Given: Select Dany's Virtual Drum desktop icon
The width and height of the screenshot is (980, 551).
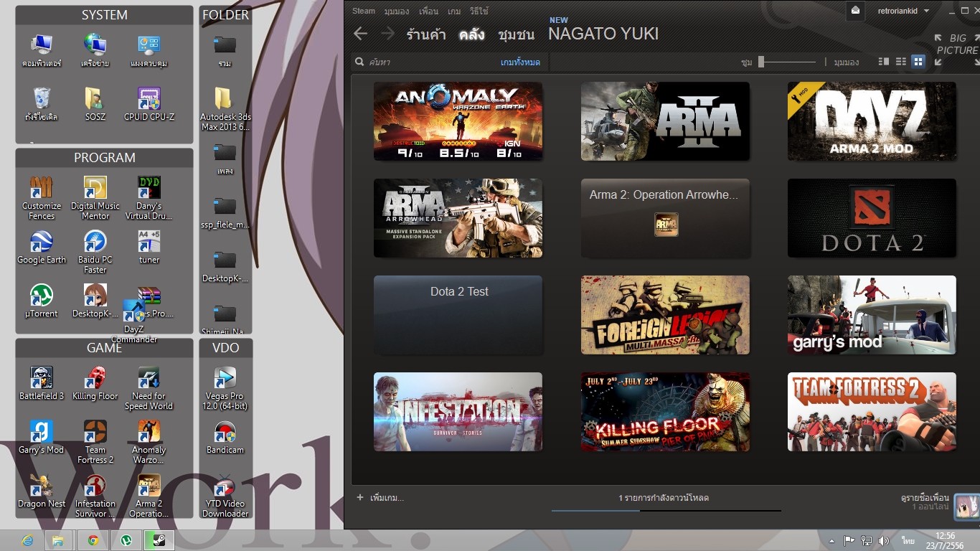Looking at the screenshot, I should point(149,199).
